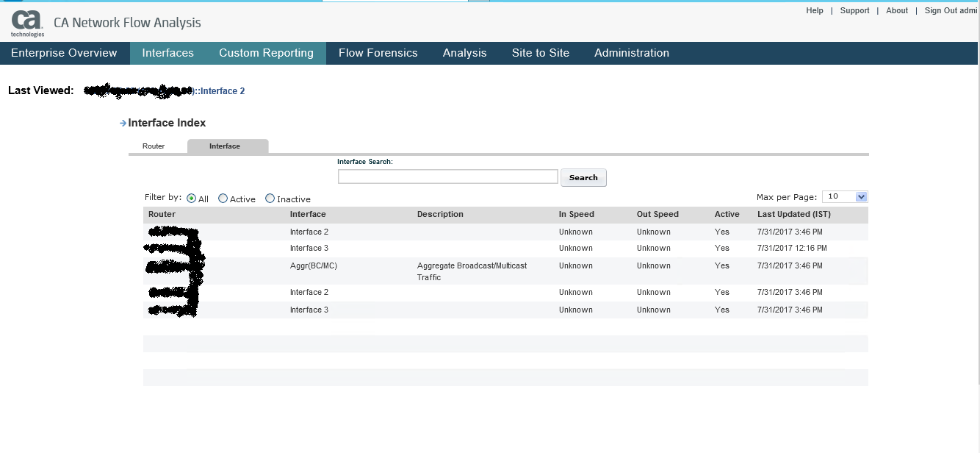Sort by the Description column header

440,215
